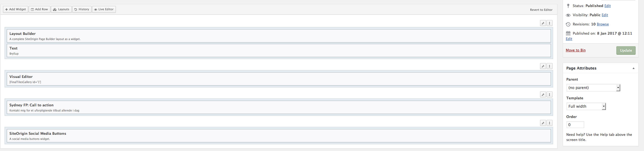Click the Revert to Editor link
Image resolution: width=644 pixels, height=151 pixels.
pyautogui.click(x=541, y=10)
